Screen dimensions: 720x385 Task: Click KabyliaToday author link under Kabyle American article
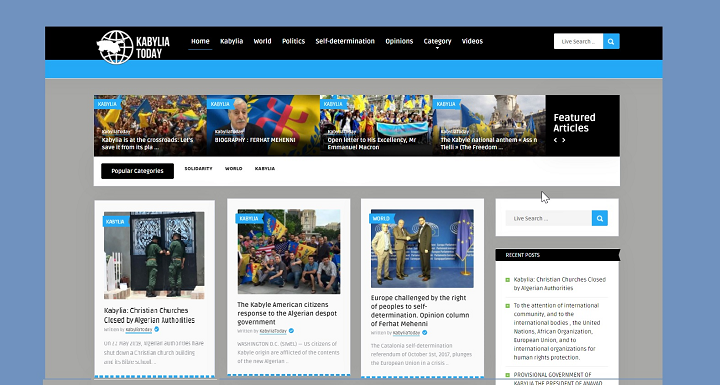click(x=273, y=331)
